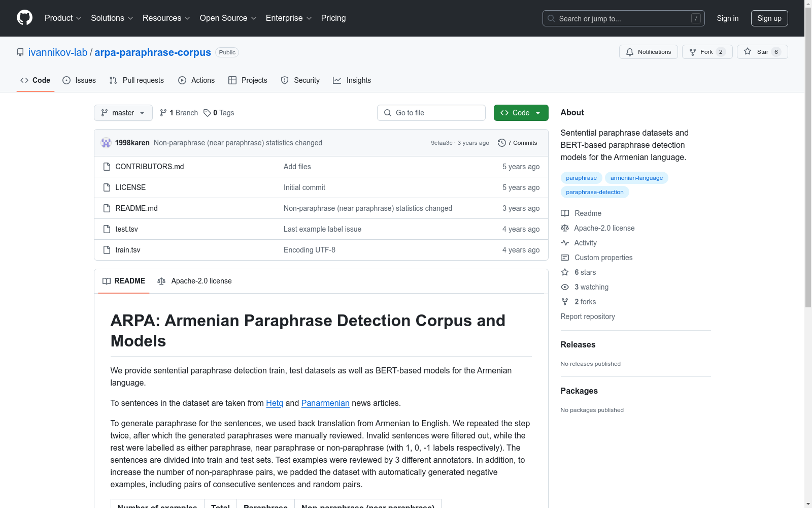Open the Resources dropdown menu
Screen dimensions: 812x508
click(166, 18)
